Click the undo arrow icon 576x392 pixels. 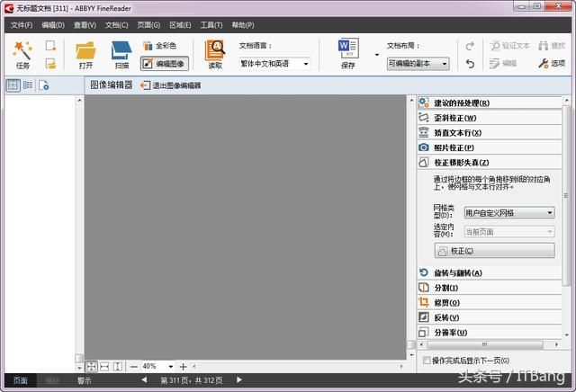470,64
